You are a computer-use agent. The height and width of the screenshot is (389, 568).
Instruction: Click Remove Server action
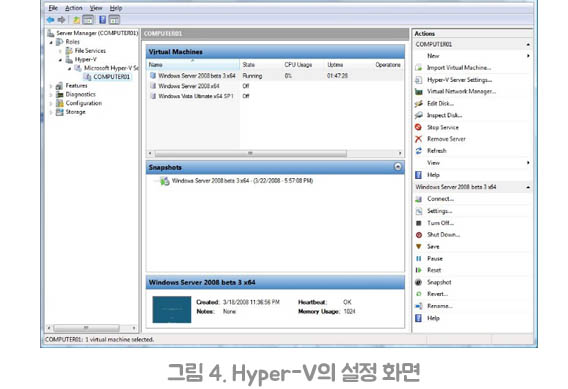446,139
